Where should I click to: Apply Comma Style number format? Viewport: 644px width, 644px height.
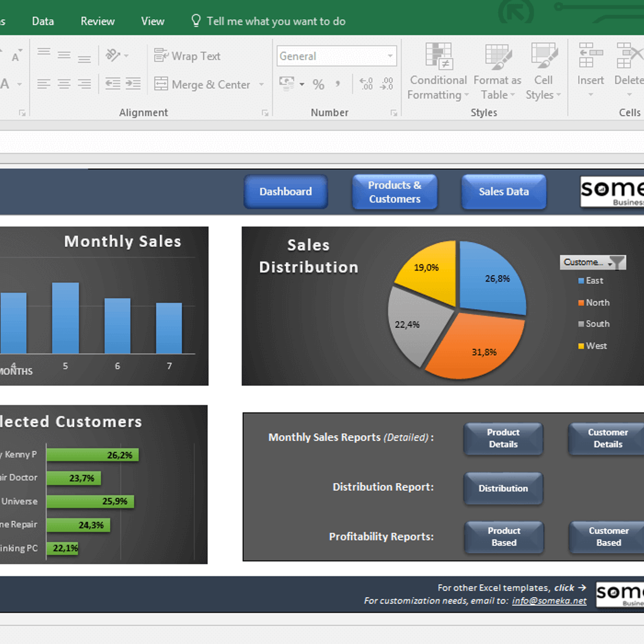point(338,84)
